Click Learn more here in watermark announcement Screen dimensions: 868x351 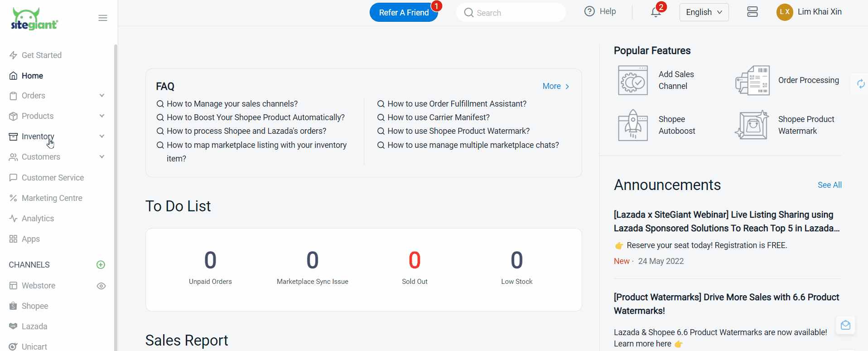pyautogui.click(x=642, y=344)
